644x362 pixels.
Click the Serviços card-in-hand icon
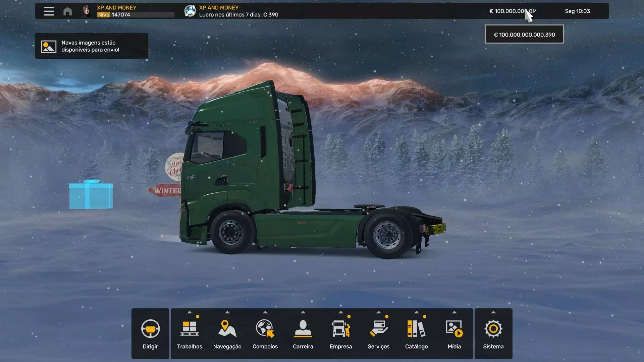[378, 329]
